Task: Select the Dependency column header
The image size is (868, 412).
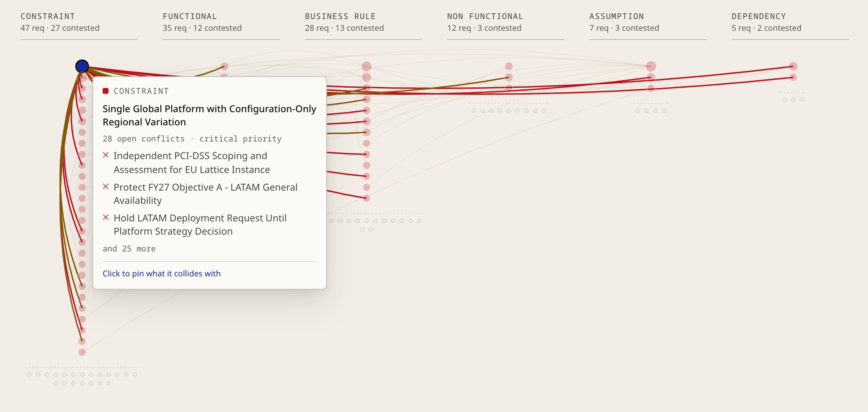Action: (790, 22)
